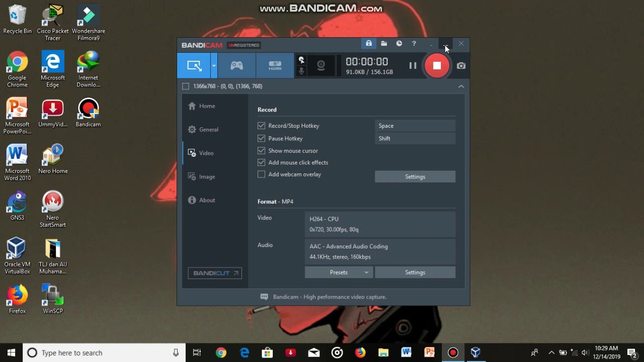Open TLJ dan AIJ folder on desktop
644x362 pixels.
(53, 256)
